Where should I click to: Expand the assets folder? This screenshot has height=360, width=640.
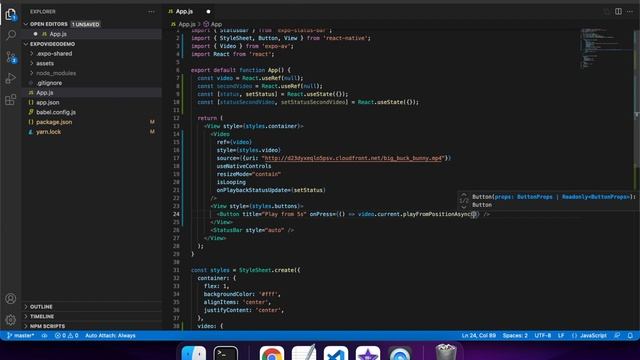tap(45, 63)
